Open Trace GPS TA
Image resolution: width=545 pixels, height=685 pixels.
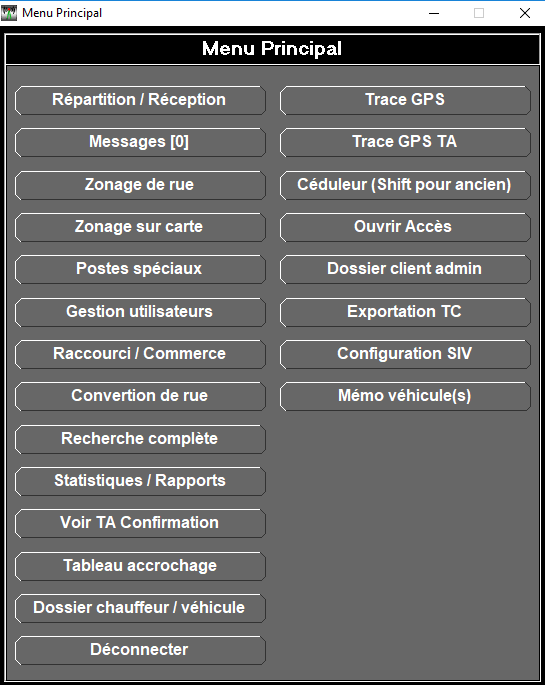pos(405,142)
